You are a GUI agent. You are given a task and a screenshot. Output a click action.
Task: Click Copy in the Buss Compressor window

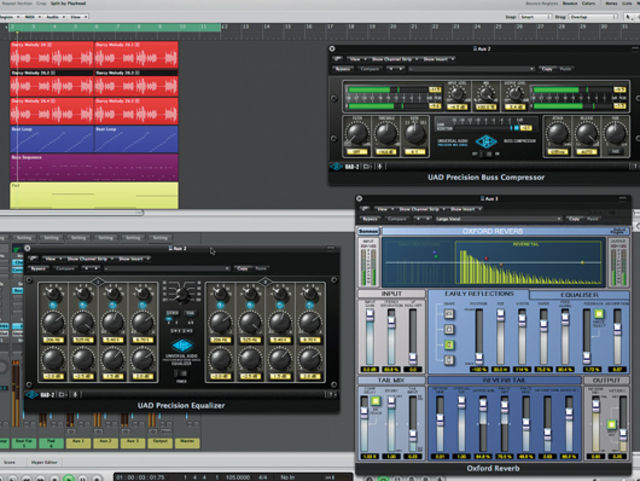[x=547, y=69]
